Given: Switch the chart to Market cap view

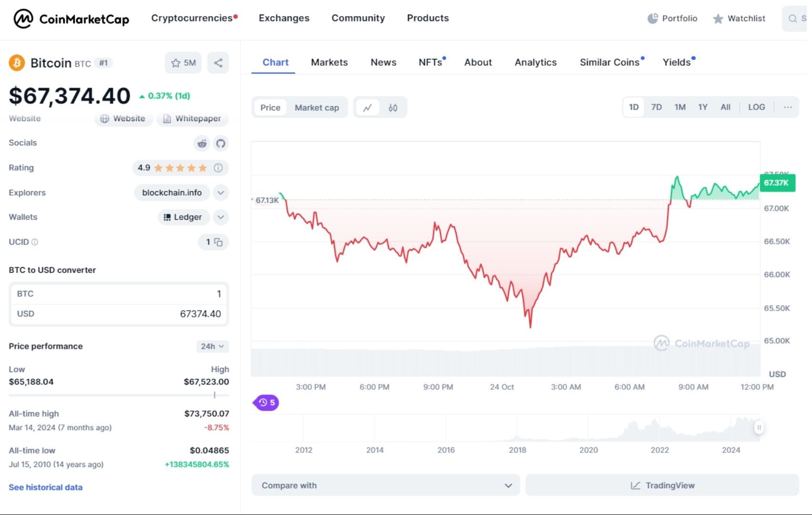Looking at the screenshot, I should [317, 107].
